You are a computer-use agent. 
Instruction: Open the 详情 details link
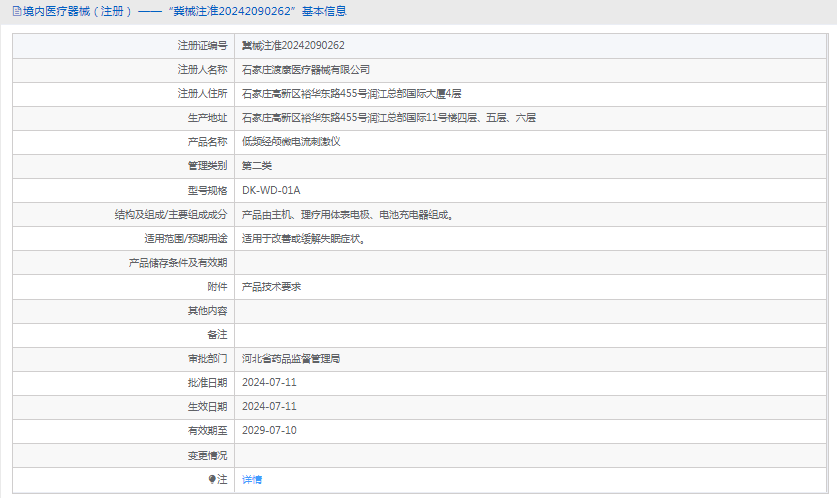pos(251,479)
